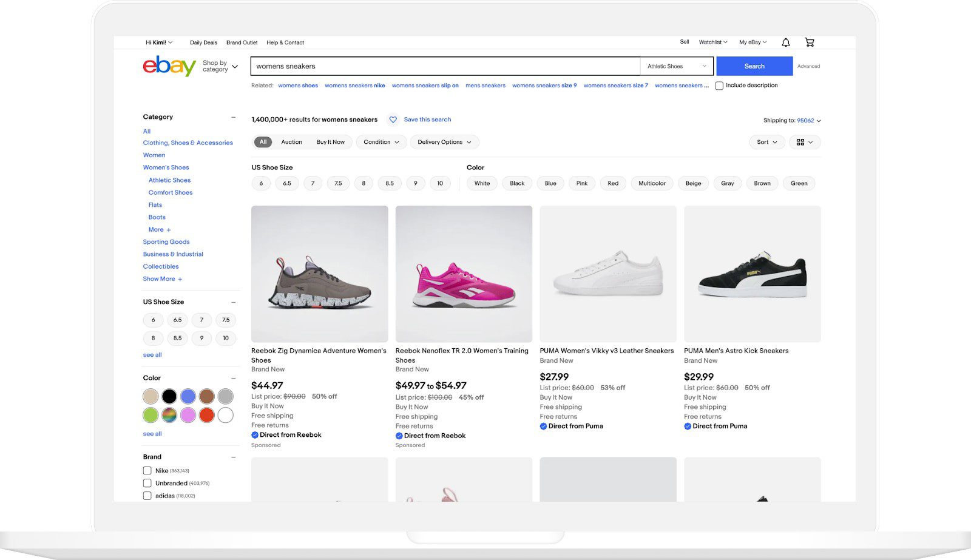971x560 pixels.
Task: Check the adidas brand filter
Action: (x=147, y=495)
